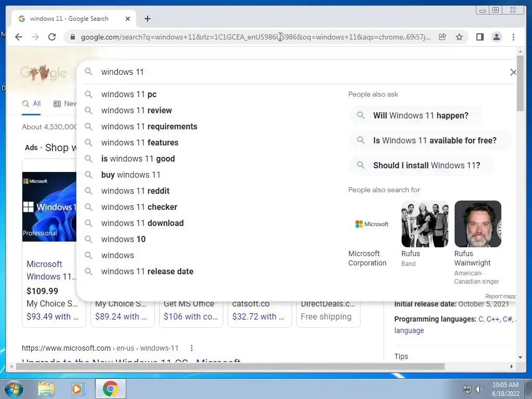532x399 pixels.
Task: Choose suggestion buy windows 11
Action: (x=130, y=175)
